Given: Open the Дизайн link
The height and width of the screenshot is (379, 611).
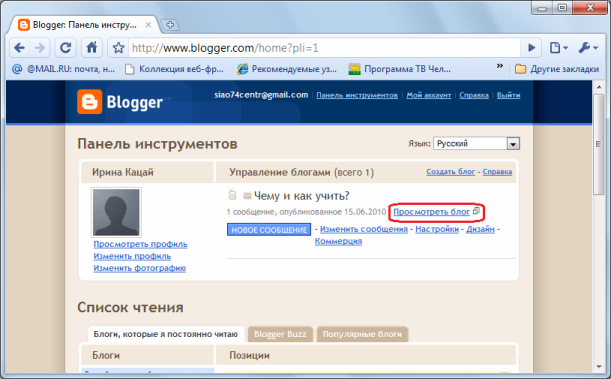Looking at the screenshot, I should tap(480, 229).
